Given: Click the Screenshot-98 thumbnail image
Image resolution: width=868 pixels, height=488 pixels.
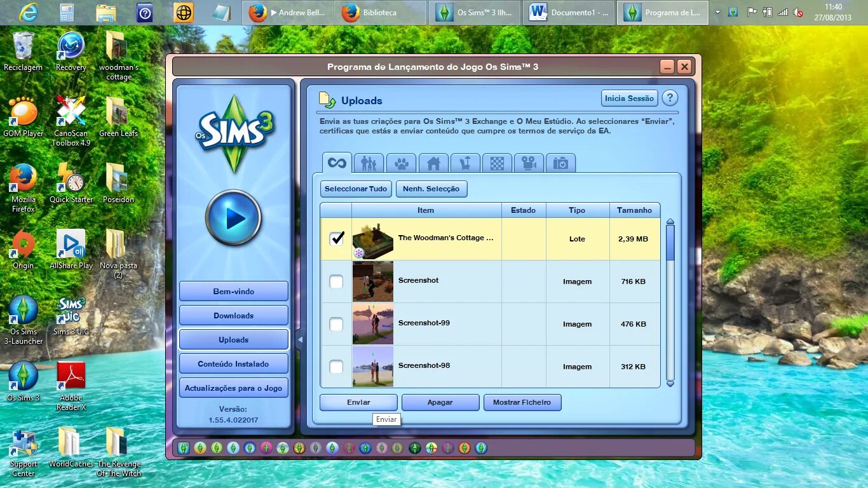Looking at the screenshot, I should (x=373, y=367).
